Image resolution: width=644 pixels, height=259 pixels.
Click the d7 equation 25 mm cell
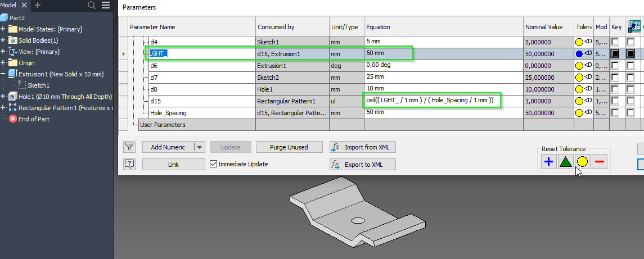(444, 77)
